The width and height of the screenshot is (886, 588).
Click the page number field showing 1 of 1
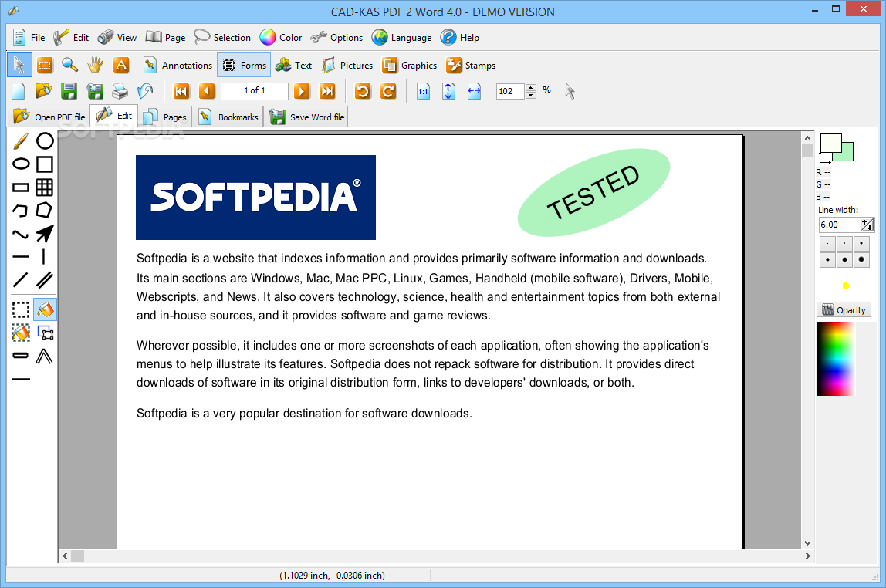click(x=254, y=90)
